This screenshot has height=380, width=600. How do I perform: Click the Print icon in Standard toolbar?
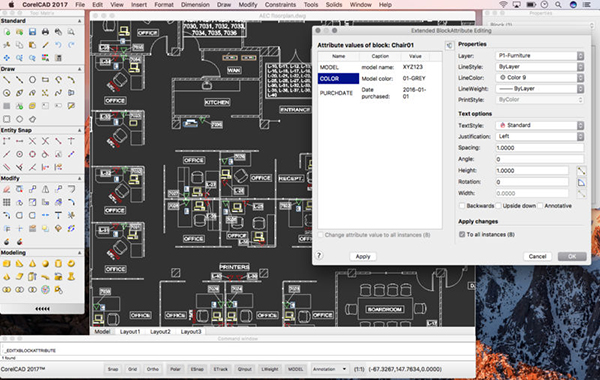(x=45, y=32)
